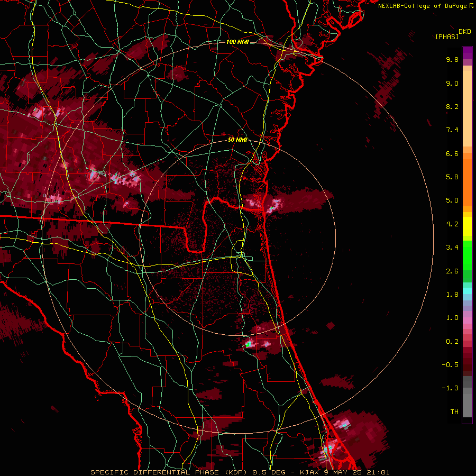Click the 1.8 scale value
Screen dimensions: 476x476
click(452, 295)
